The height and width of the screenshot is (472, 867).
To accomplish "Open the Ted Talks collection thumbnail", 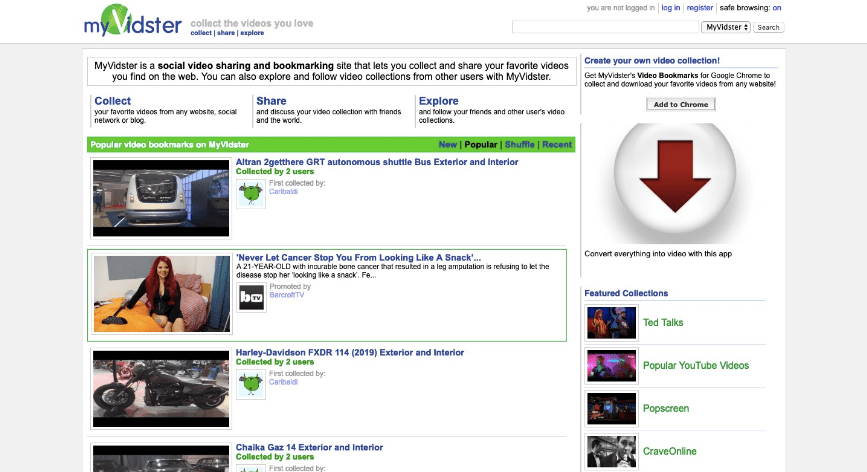I will point(611,322).
